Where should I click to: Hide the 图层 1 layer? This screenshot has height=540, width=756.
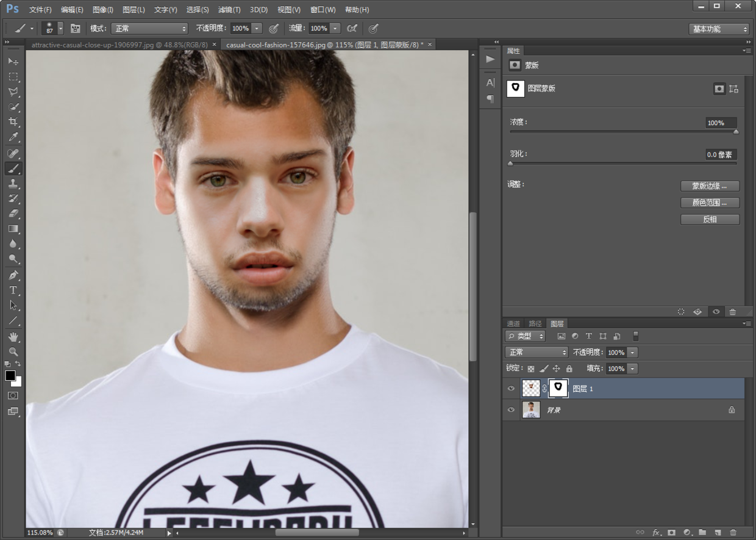511,389
